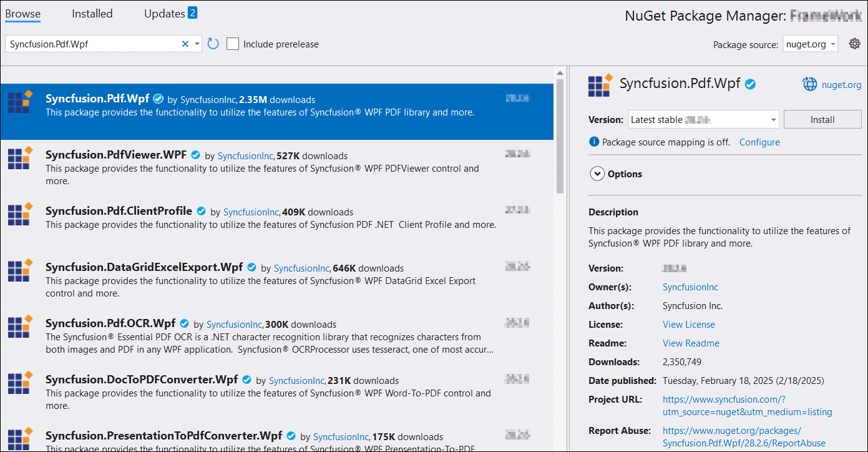The width and height of the screenshot is (868, 452).
Task: Switch to the Browse tab
Action: [x=23, y=13]
